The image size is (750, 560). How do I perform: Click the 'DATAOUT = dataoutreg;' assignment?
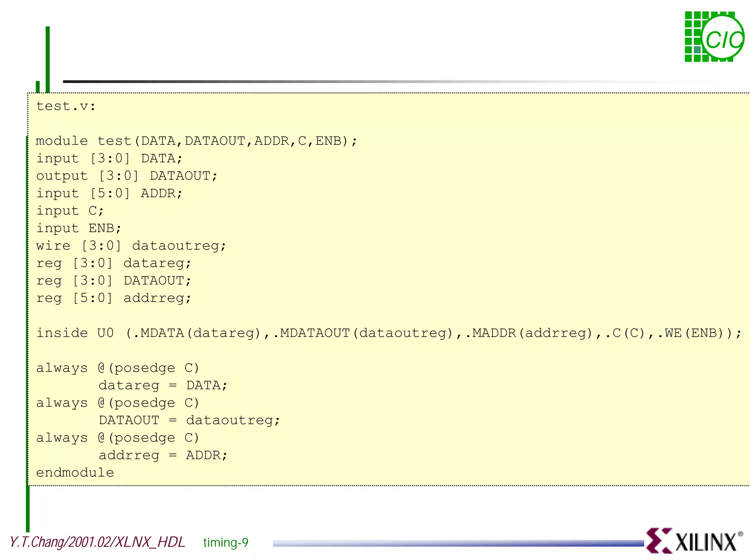(x=189, y=421)
